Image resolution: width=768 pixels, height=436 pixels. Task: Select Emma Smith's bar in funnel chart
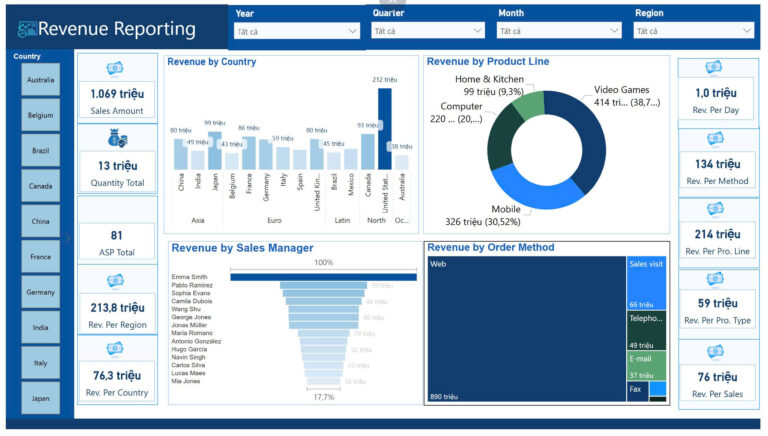click(x=323, y=276)
